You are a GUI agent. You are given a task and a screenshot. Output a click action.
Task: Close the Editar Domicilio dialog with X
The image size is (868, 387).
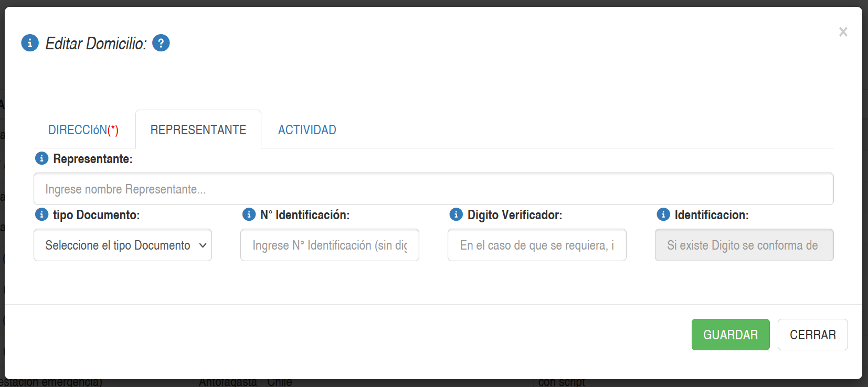[x=843, y=32]
